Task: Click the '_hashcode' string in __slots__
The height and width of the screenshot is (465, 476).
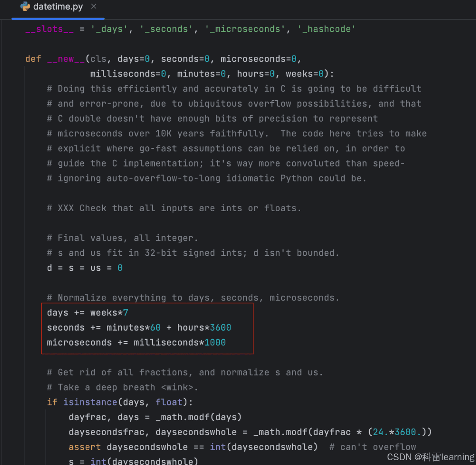Action: pos(326,29)
